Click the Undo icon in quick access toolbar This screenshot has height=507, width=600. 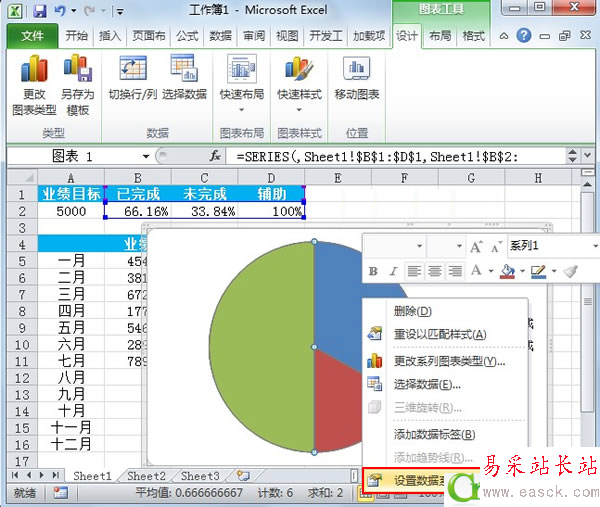(60, 11)
